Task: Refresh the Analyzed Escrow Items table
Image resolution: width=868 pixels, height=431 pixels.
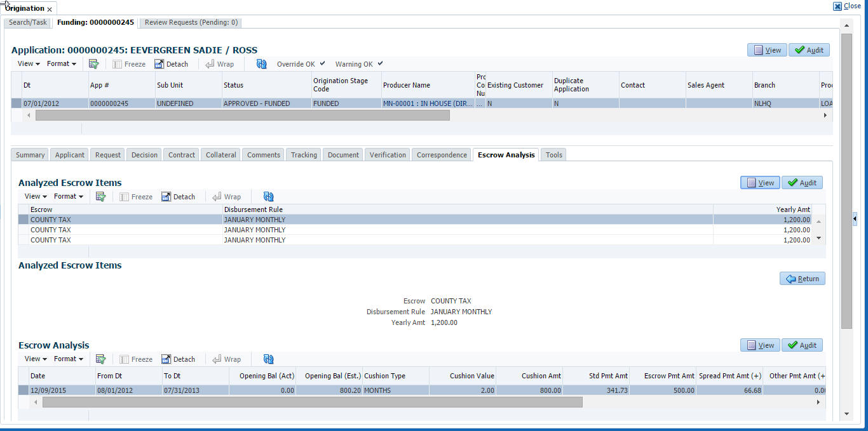Action: click(x=268, y=196)
